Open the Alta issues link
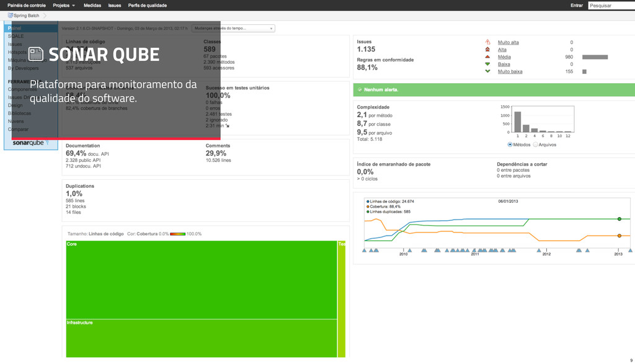Screen dimensions: 635x364 (502, 50)
